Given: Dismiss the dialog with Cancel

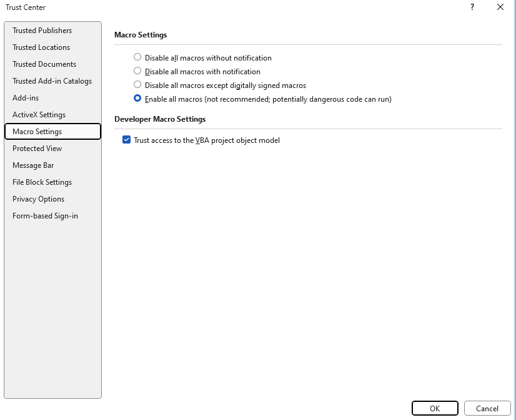Looking at the screenshot, I should click(x=487, y=409).
